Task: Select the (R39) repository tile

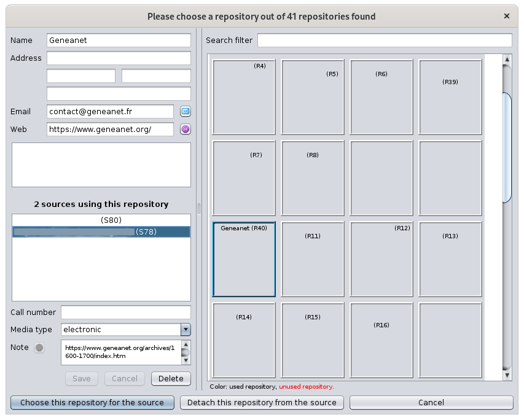Action: pos(450,97)
